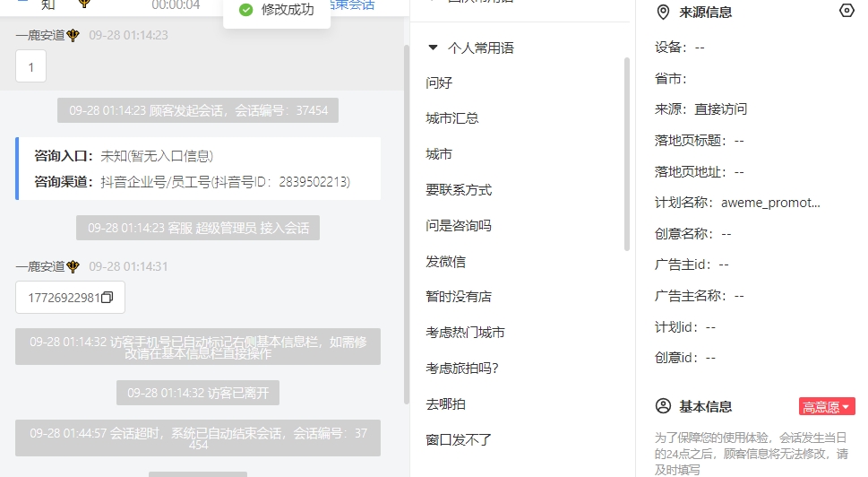Choose the phrase 考虑热门城市
This screenshot has height=477, width=868.
click(x=465, y=333)
